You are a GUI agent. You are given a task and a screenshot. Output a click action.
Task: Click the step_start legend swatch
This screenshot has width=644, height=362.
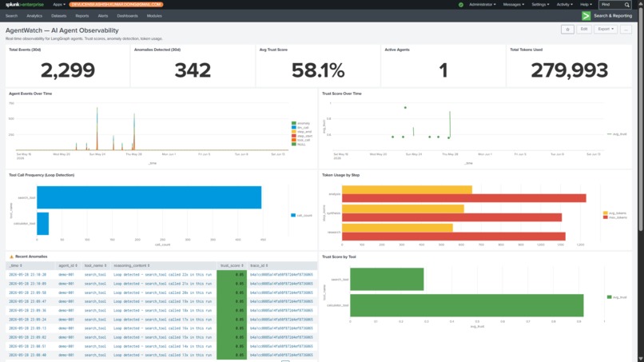[294, 136]
